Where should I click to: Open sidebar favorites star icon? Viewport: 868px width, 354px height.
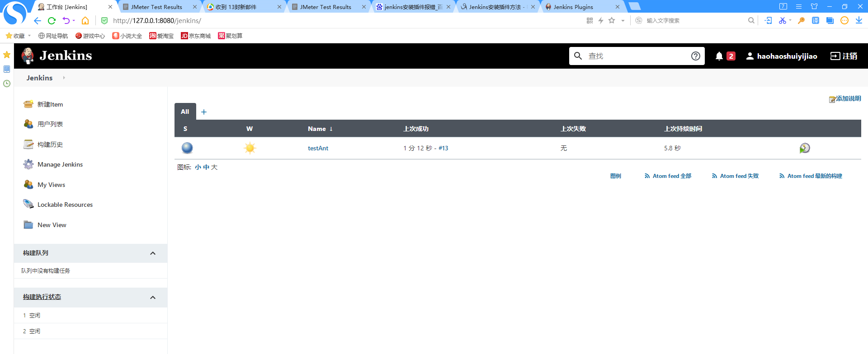point(7,55)
